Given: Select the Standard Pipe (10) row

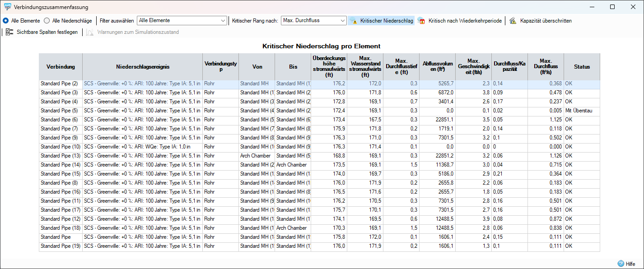Looking at the screenshot, I should tap(320, 147).
